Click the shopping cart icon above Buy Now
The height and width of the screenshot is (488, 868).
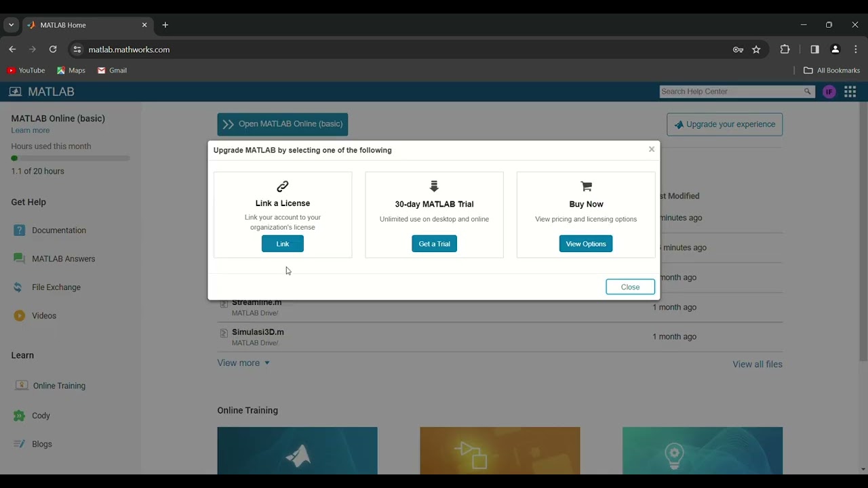pos(586,186)
